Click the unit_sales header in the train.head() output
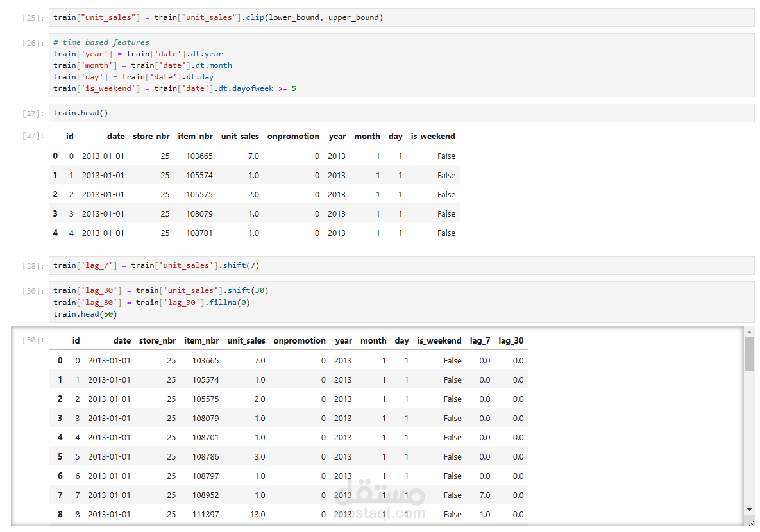 click(x=240, y=136)
